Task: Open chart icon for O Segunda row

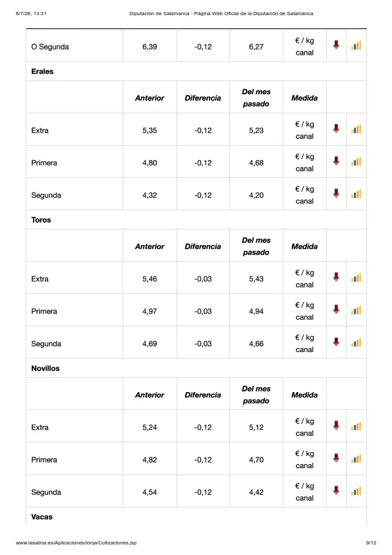Action: coord(356,45)
